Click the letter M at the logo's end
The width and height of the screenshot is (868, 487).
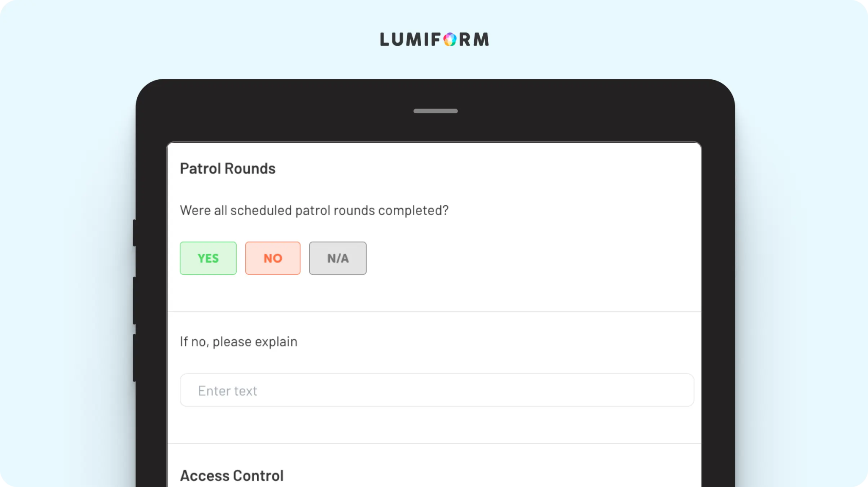click(481, 39)
